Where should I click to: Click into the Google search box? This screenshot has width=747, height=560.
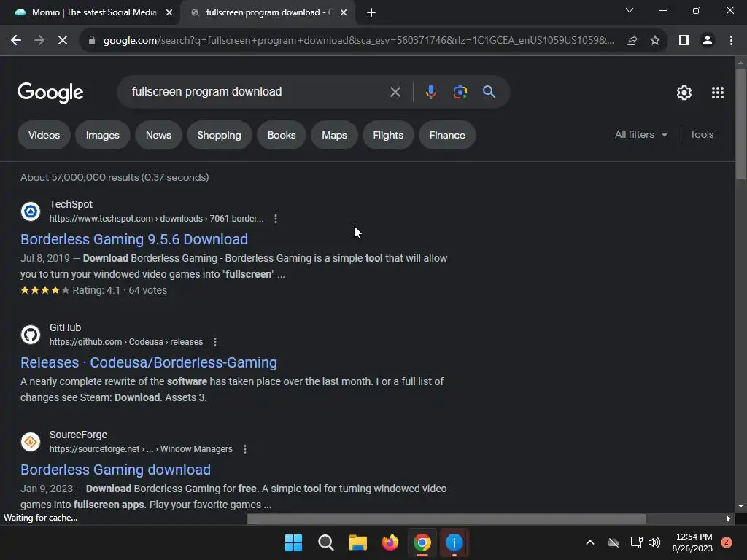coord(258,92)
